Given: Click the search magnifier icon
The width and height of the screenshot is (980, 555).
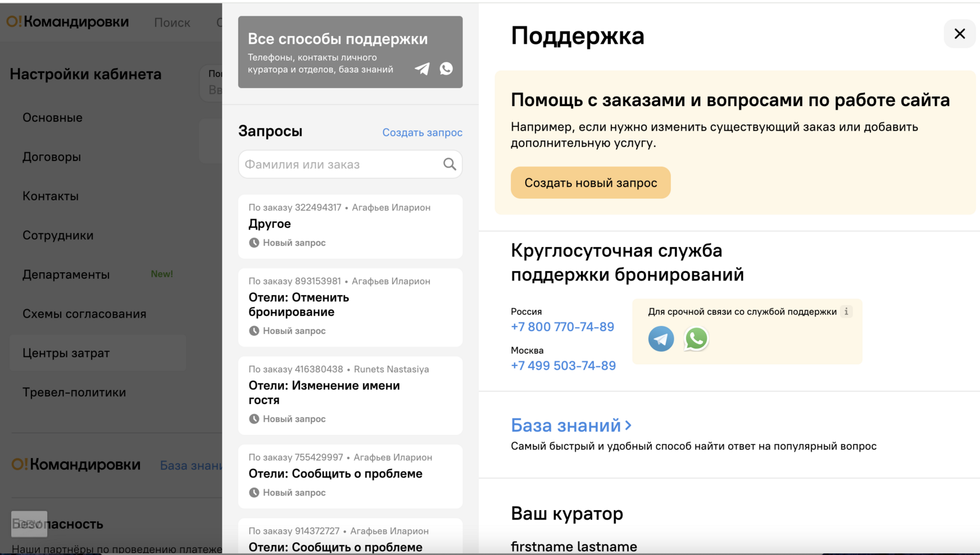Looking at the screenshot, I should pos(449,164).
